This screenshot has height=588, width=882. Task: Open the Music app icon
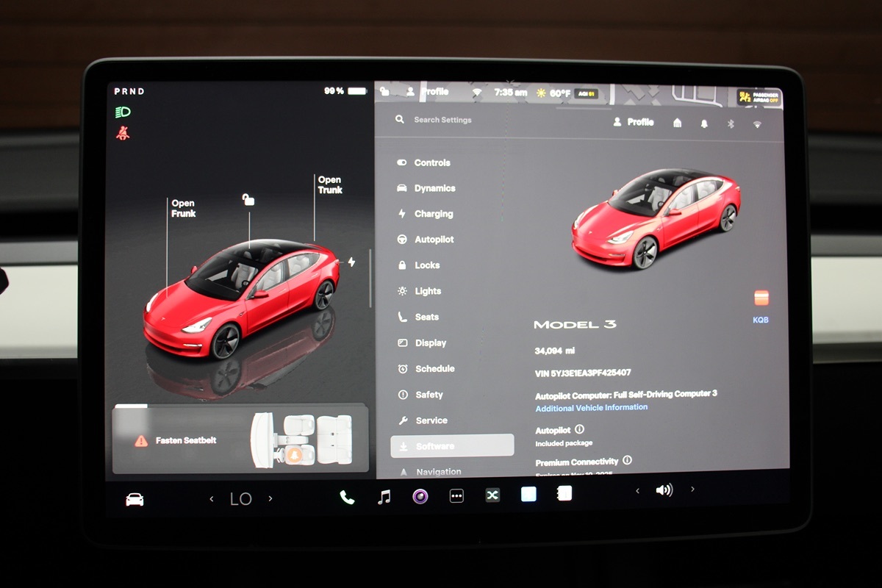[x=384, y=498]
